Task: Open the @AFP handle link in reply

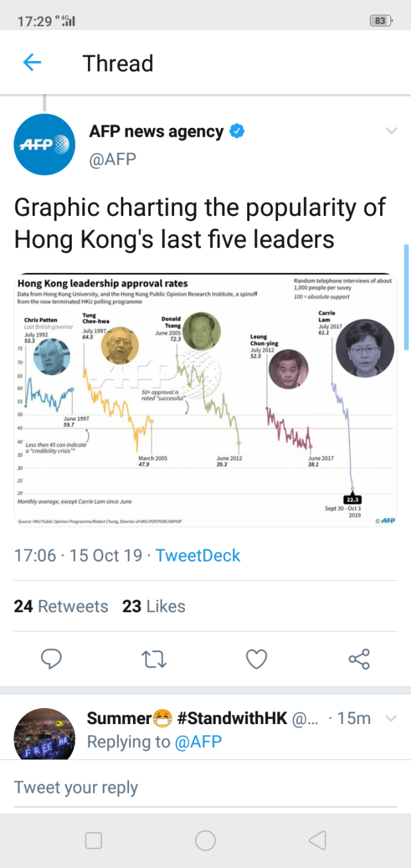Action: pyautogui.click(x=198, y=742)
